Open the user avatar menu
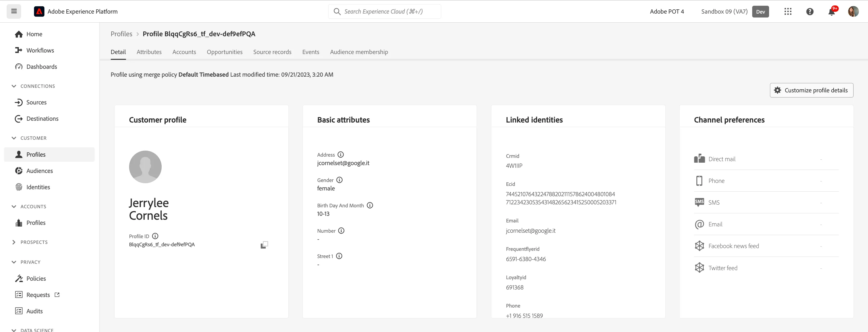The height and width of the screenshot is (332, 868). tap(853, 11)
